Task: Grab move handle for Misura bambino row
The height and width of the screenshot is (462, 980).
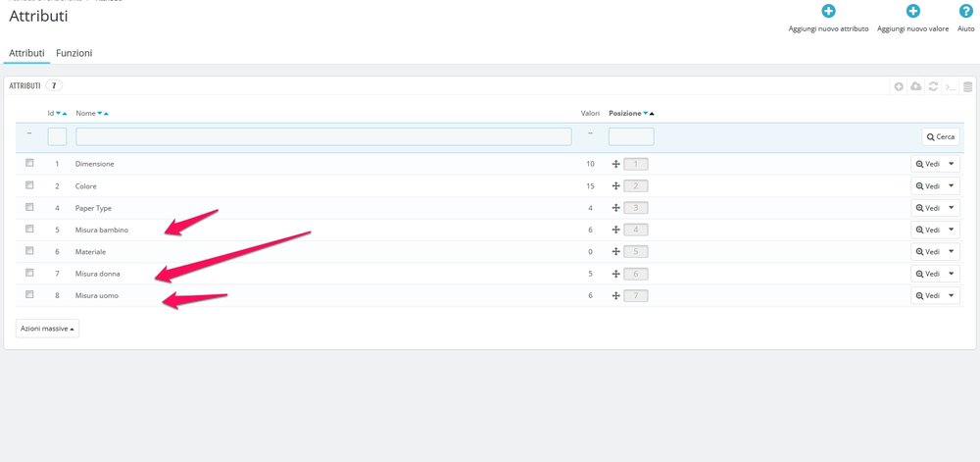Action: coord(615,230)
